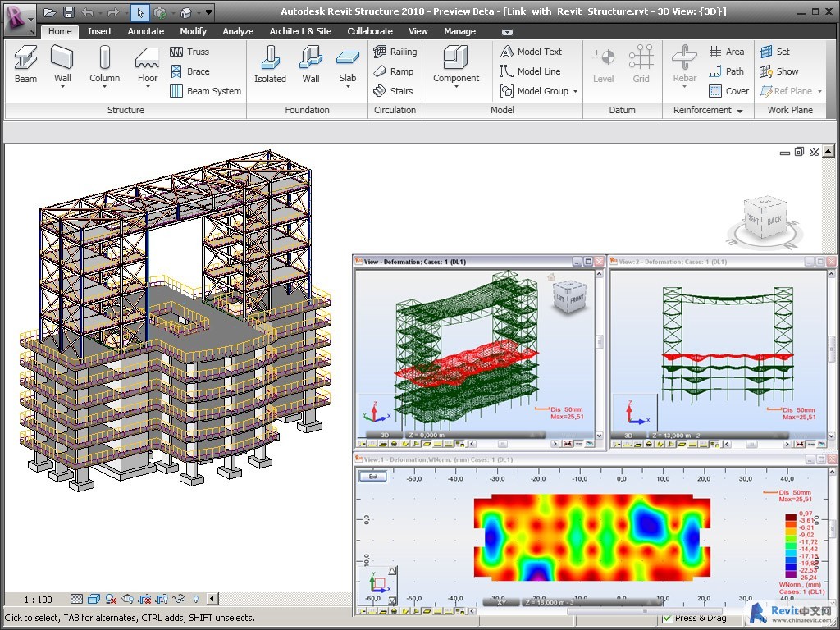
Task: Open the Detail Level icon menu
Action: [76, 599]
